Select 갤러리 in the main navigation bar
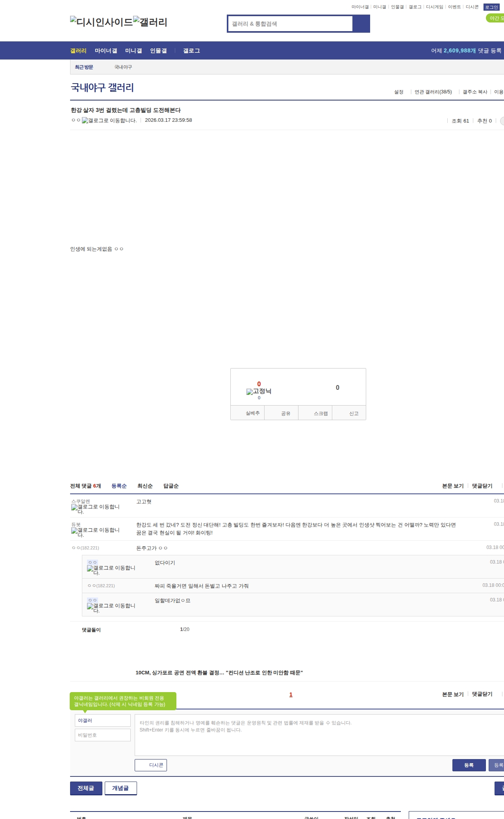The height and width of the screenshot is (819, 504). point(78,51)
